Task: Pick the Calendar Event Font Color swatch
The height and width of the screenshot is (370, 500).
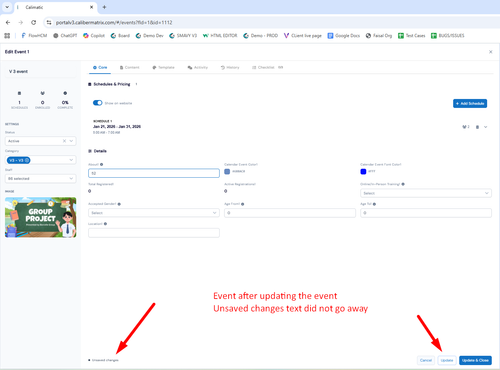Action: pos(363,171)
